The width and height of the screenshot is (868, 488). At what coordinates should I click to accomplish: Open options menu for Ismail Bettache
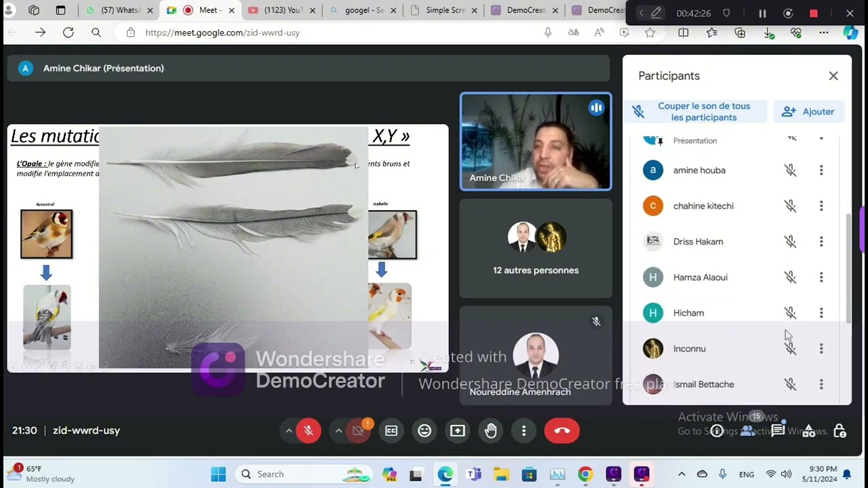821,384
